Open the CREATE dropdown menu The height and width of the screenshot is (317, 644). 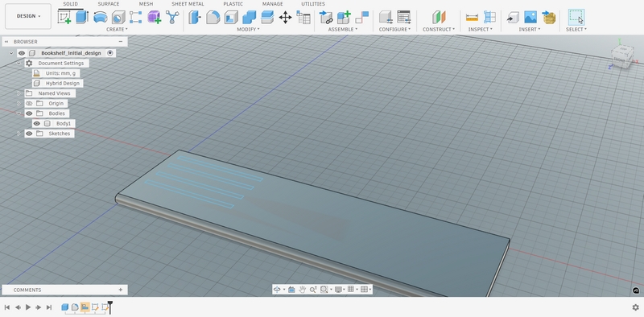point(117,29)
